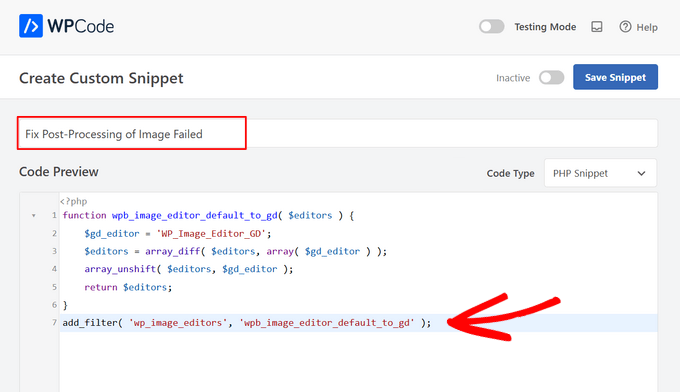Click the function declaration on line 1
The width and height of the screenshot is (680, 392).
click(209, 216)
